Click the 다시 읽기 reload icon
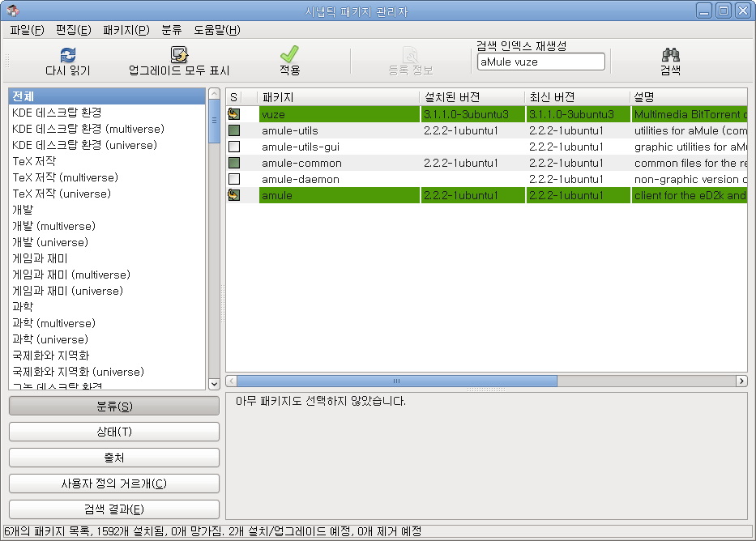The image size is (756, 541). click(x=68, y=55)
